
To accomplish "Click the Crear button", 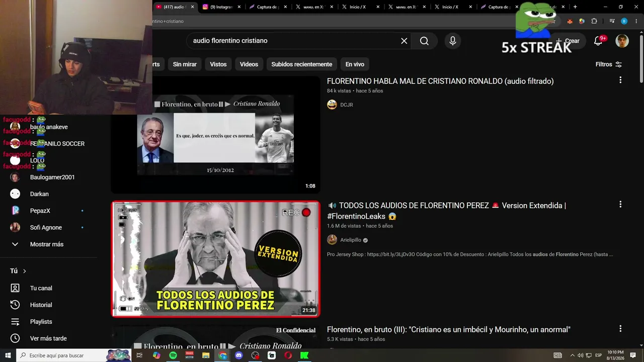I will 568,41.
